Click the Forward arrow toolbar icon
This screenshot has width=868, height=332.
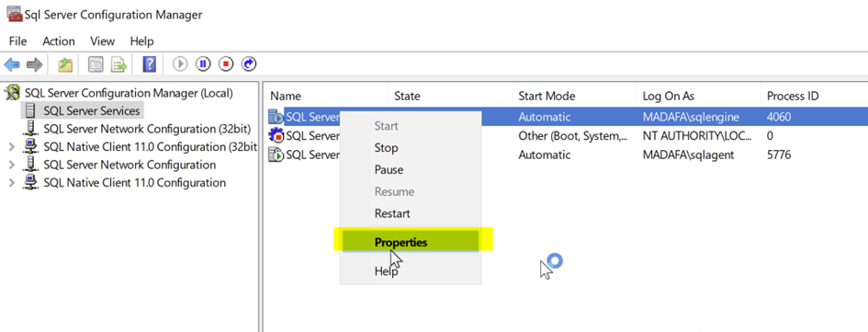coord(34,65)
